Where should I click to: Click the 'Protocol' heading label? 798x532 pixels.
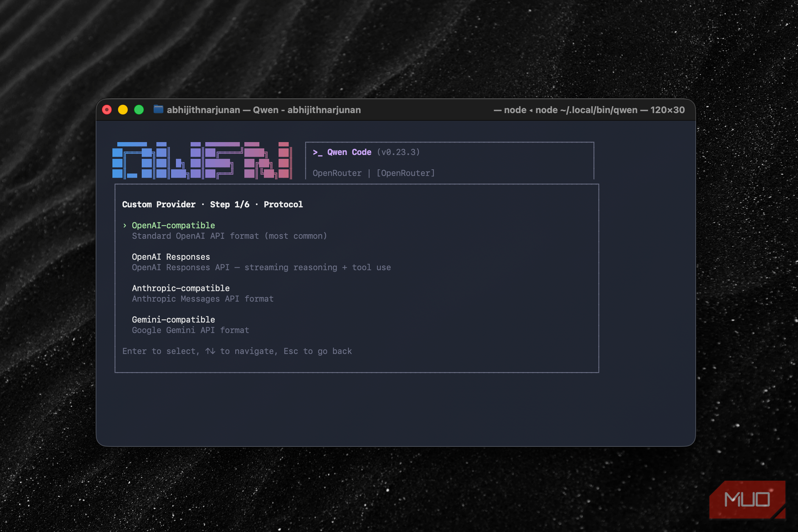click(283, 205)
